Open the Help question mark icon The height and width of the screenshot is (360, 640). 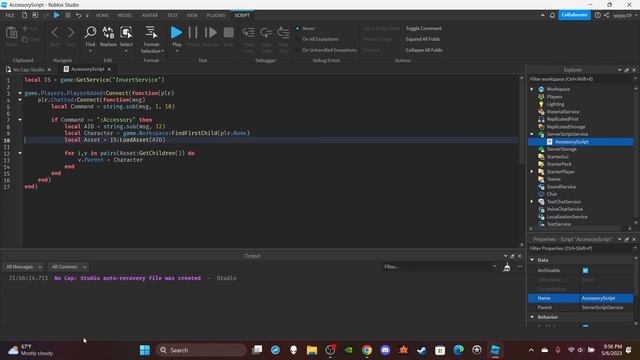[x=598, y=15]
